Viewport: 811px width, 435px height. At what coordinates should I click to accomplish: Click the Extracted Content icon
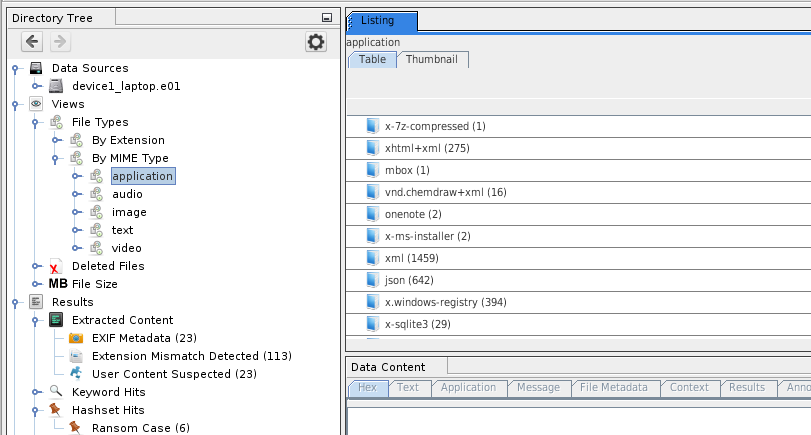pos(56,320)
